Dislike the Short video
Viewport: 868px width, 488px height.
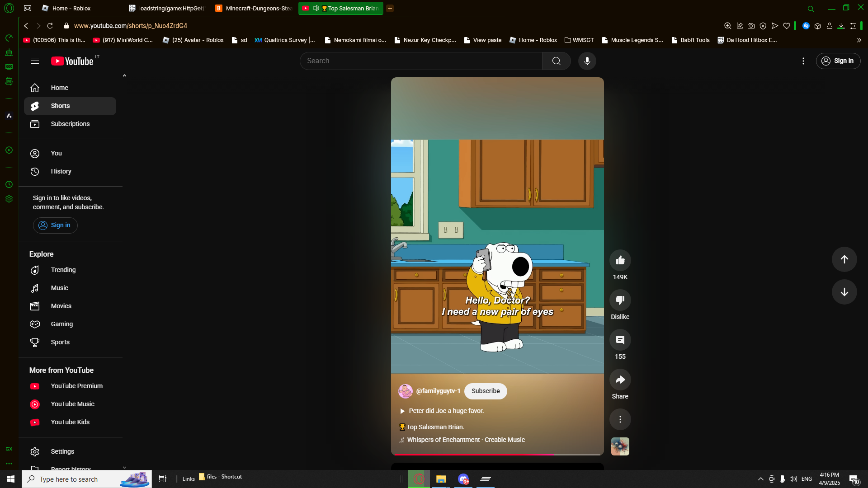(620, 300)
